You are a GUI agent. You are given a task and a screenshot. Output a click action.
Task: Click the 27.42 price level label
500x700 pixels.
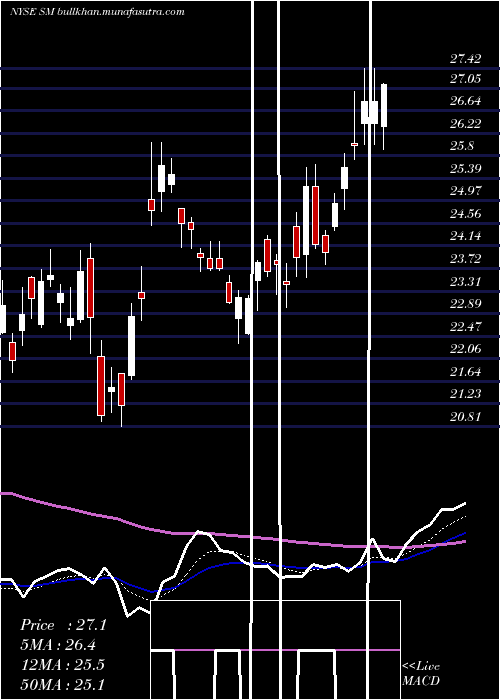tap(466, 59)
